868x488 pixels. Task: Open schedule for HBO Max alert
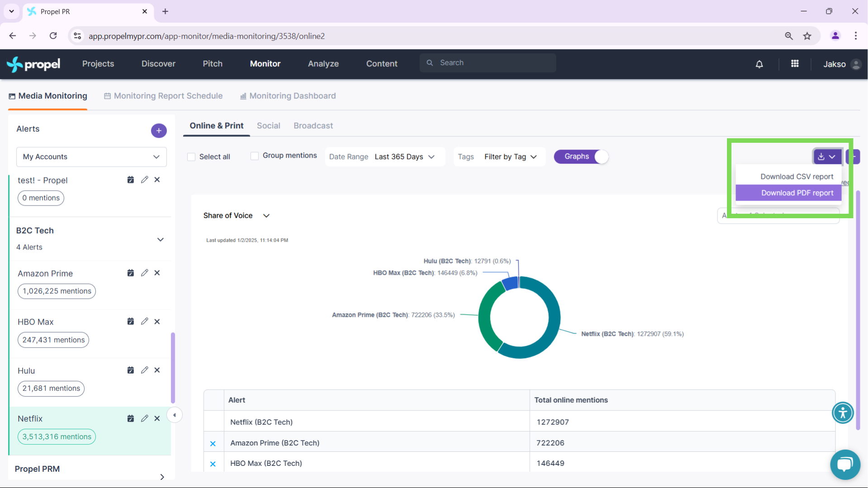(x=131, y=321)
